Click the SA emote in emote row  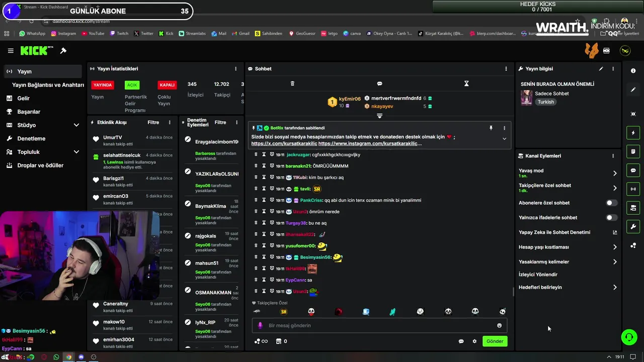click(283, 312)
